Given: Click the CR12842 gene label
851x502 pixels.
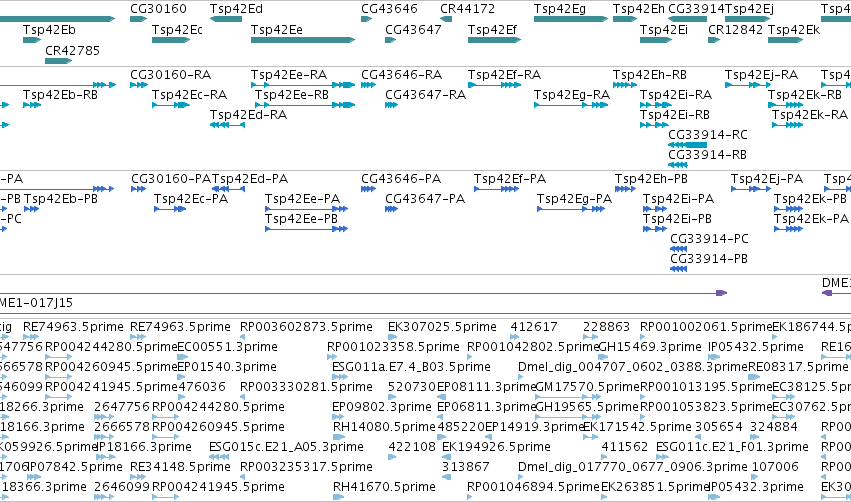Looking at the screenshot, I should pos(735,29).
